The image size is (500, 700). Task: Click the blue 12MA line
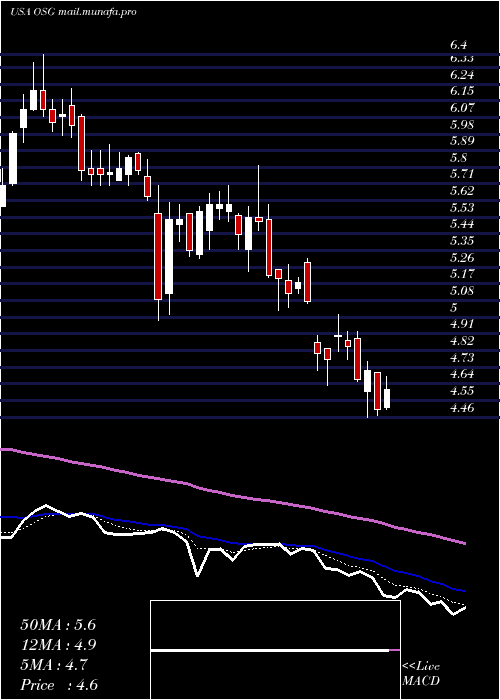[232, 542]
